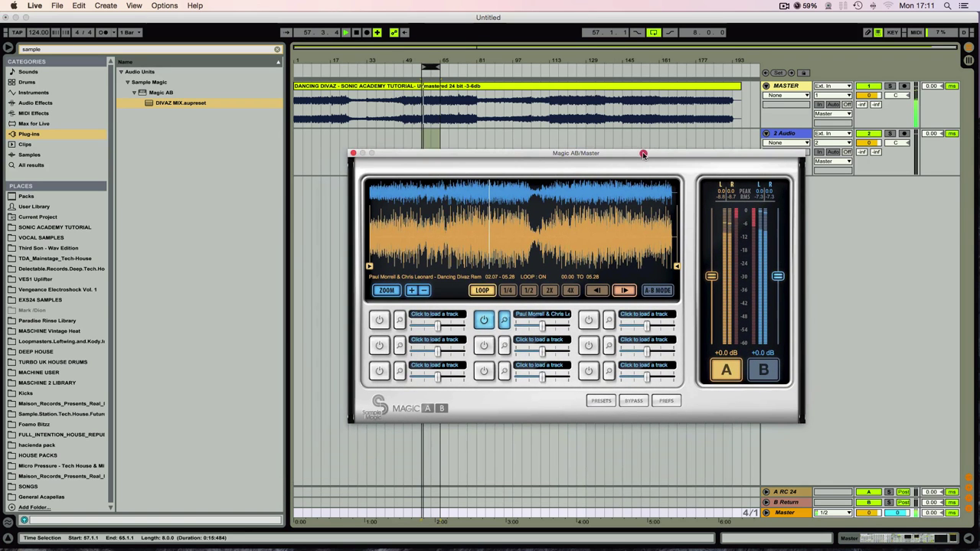The height and width of the screenshot is (551, 980).
Task: Open the Live menu
Action: [x=34, y=5]
